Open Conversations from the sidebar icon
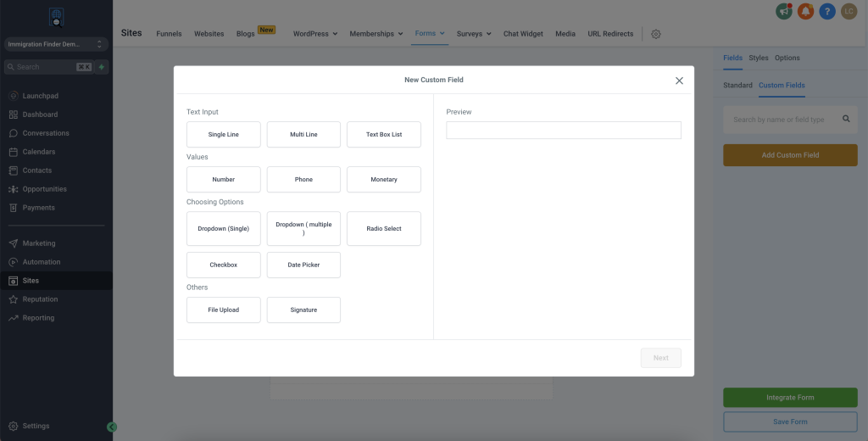 14,133
